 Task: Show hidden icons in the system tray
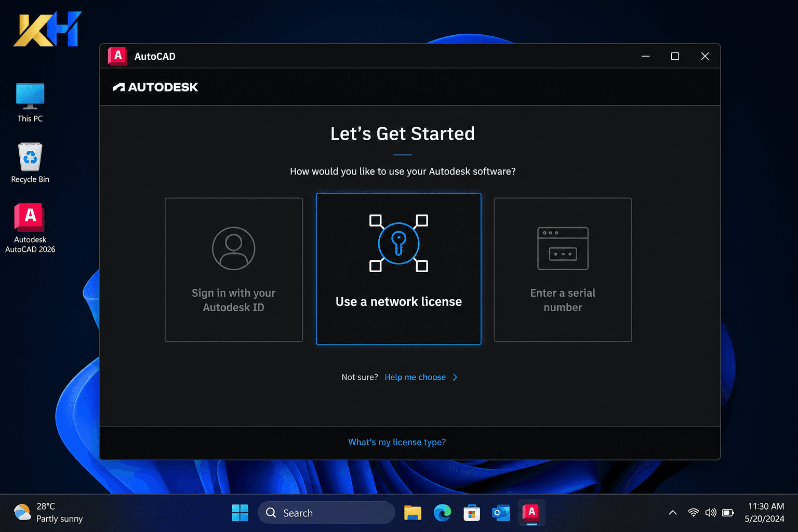673,513
